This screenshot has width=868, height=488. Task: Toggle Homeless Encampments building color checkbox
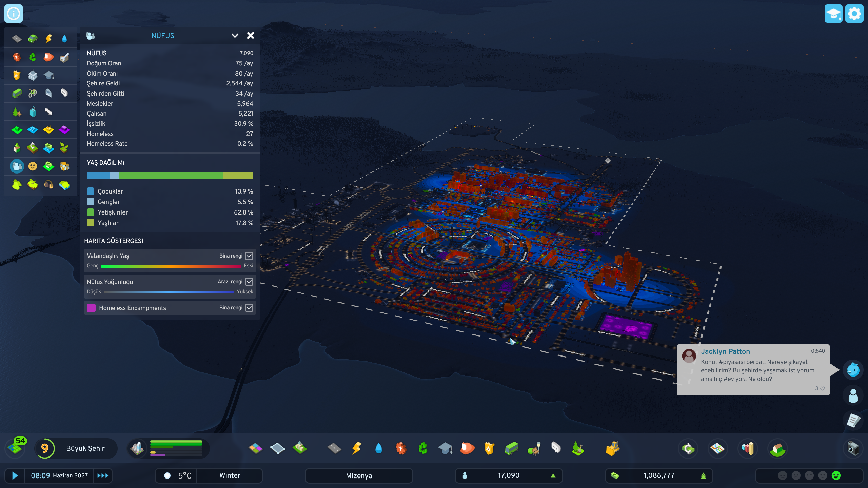click(x=249, y=308)
